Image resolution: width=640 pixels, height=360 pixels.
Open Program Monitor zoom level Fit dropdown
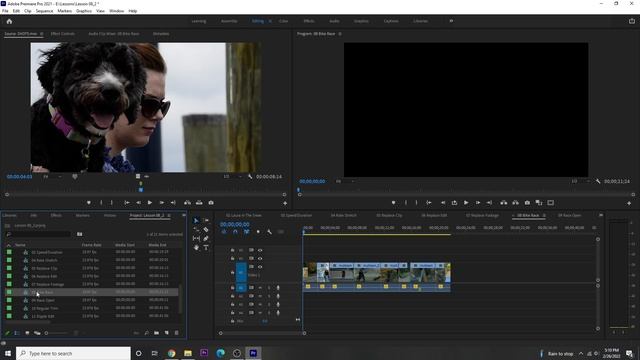coord(345,181)
